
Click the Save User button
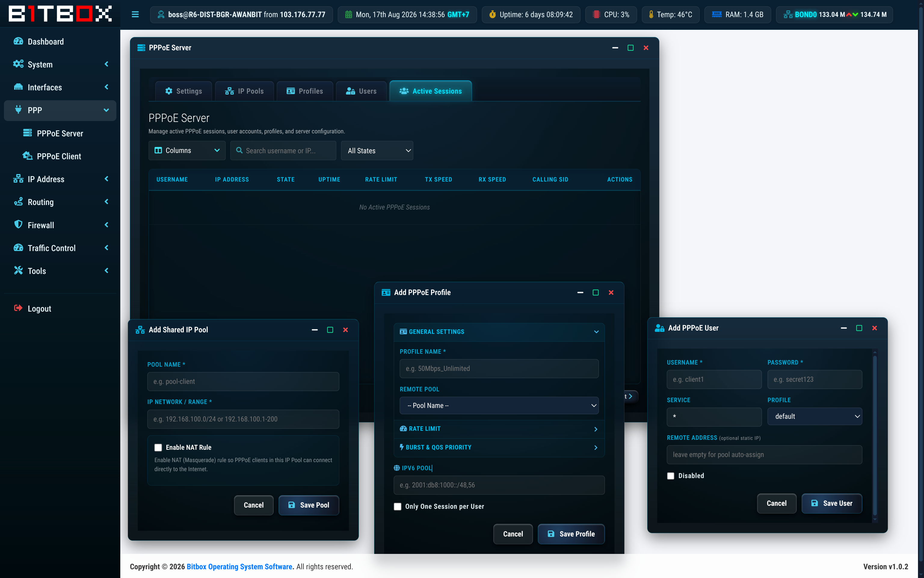(832, 503)
